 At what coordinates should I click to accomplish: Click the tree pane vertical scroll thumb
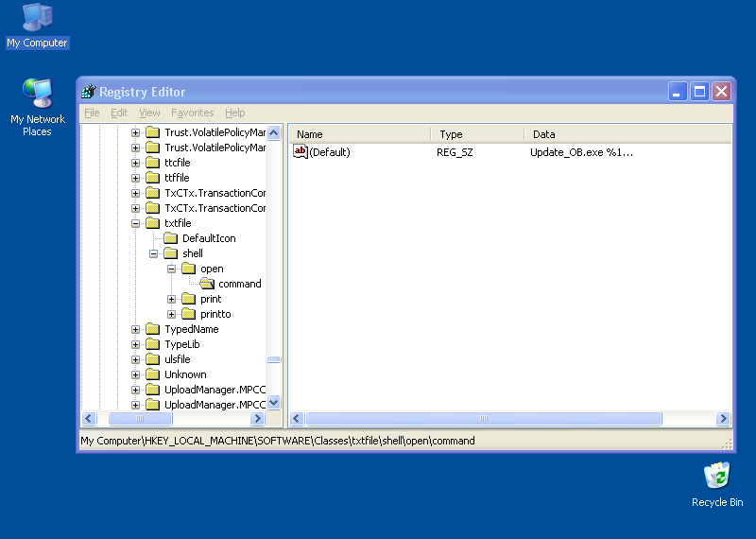tap(273, 359)
